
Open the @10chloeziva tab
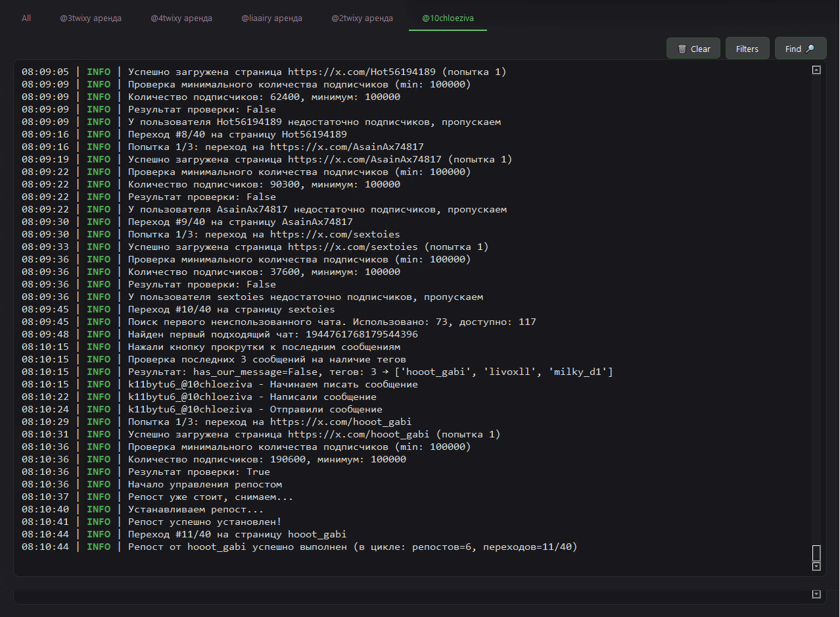tap(448, 18)
